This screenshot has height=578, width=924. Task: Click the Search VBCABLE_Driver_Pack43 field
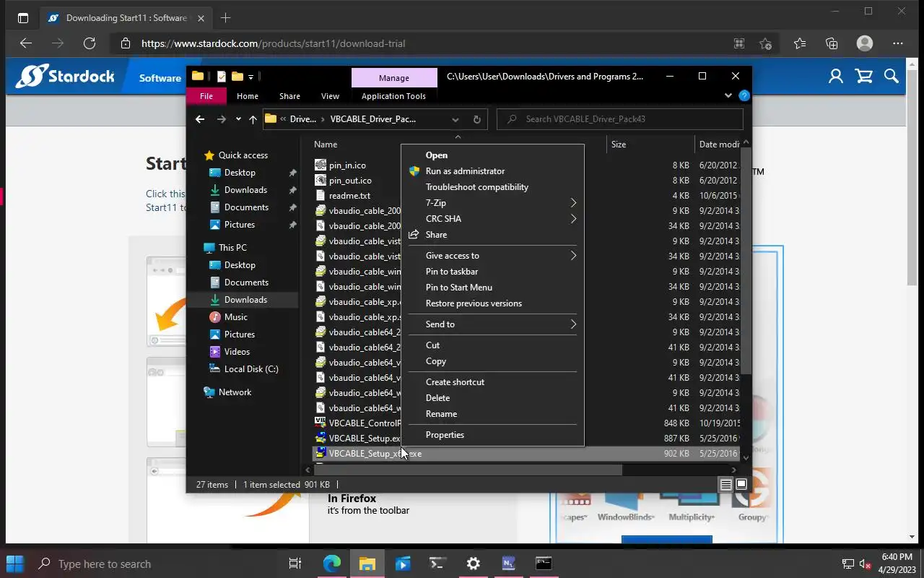(x=620, y=119)
